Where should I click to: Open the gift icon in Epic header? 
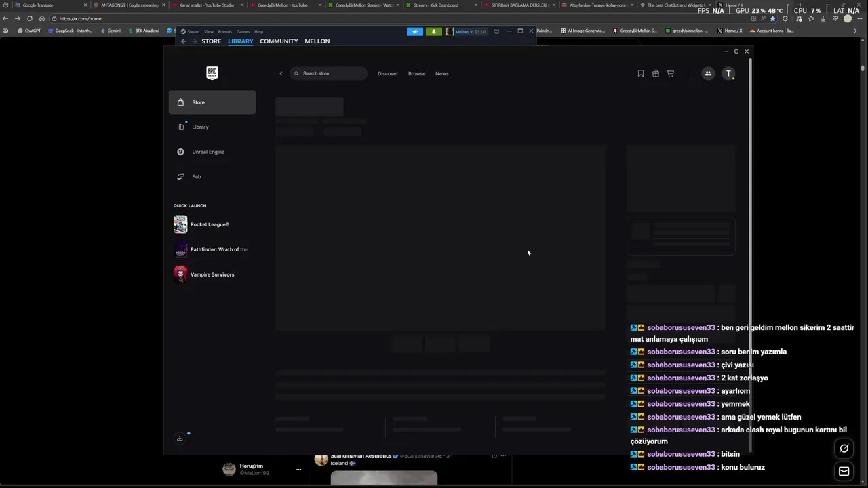656,73
